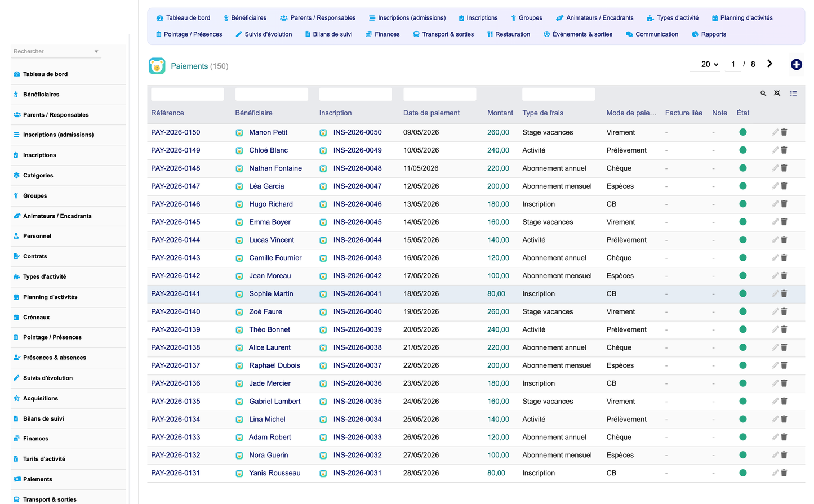Sort by Date de paiement column header
The width and height of the screenshot is (814, 504).
(x=432, y=113)
